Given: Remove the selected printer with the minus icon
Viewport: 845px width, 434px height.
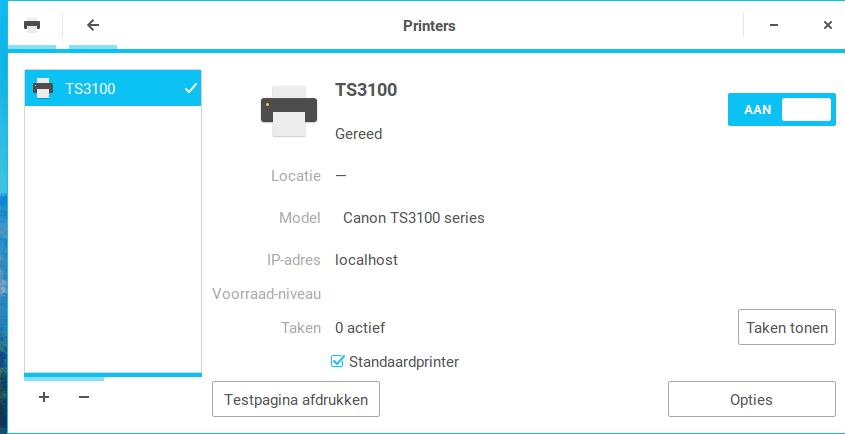Looking at the screenshot, I should pyautogui.click(x=84, y=397).
